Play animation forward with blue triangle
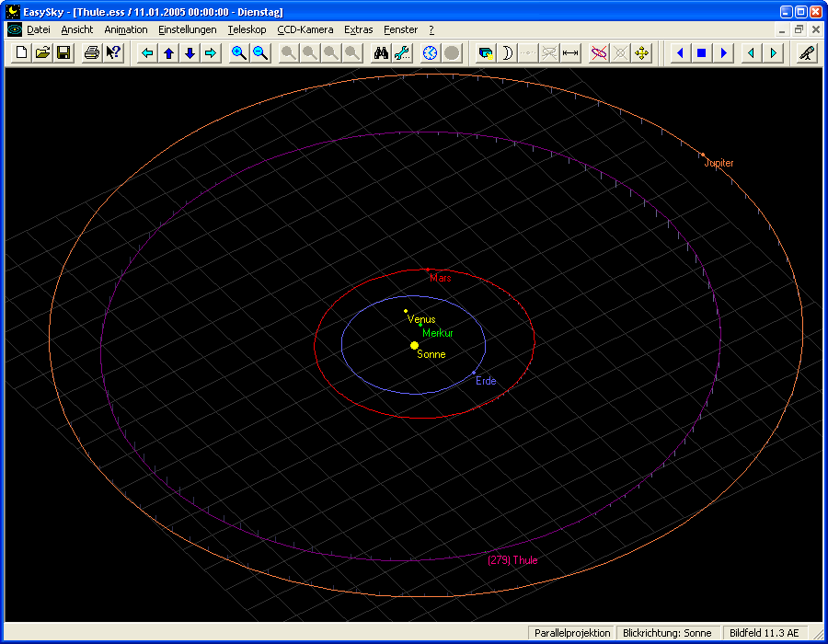 point(723,53)
